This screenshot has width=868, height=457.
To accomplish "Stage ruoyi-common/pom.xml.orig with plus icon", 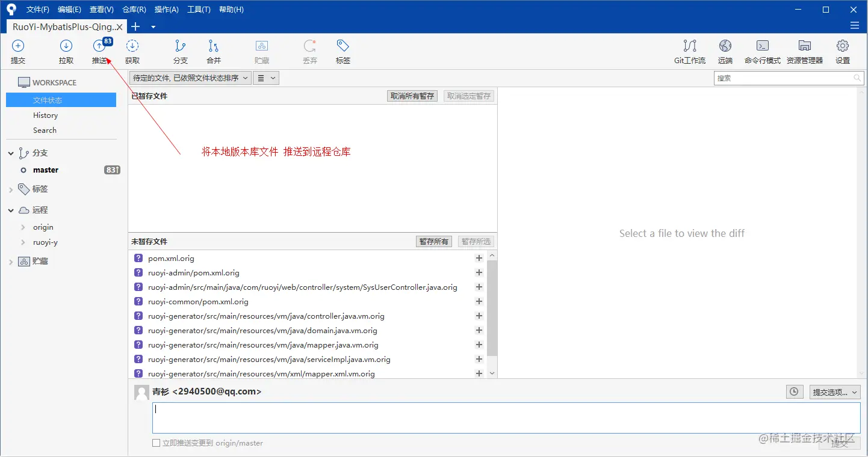I will [479, 301].
